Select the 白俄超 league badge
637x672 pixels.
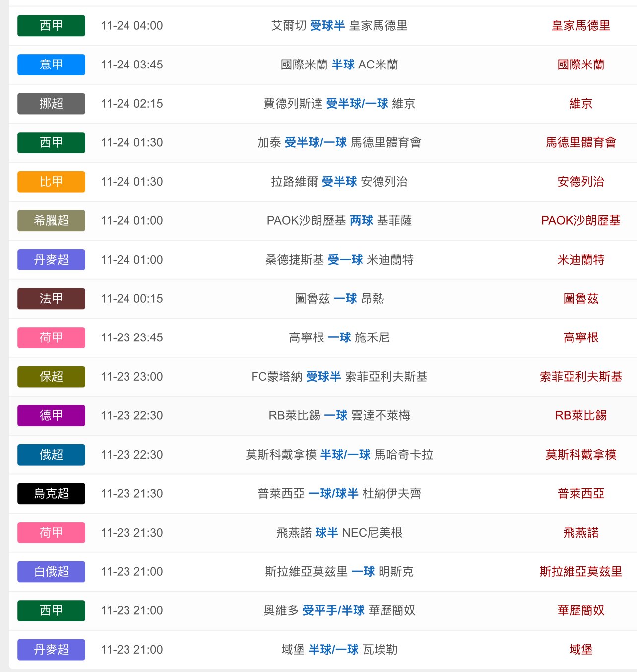click(51, 572)
